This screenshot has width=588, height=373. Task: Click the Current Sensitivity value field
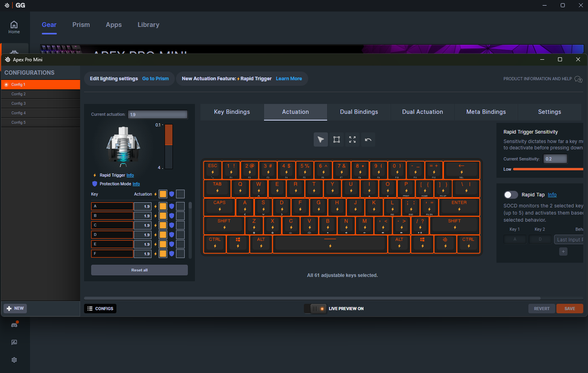[x=555, y=159]
